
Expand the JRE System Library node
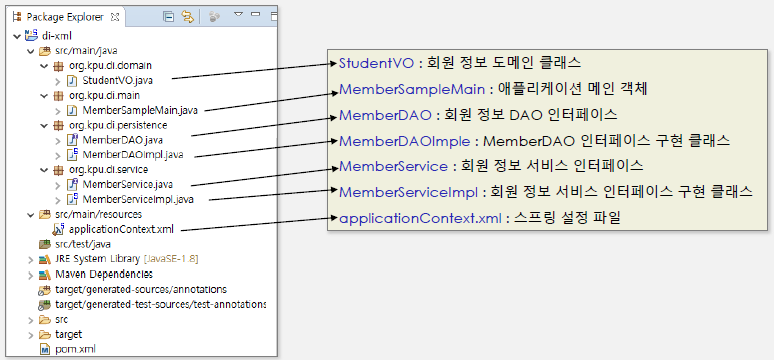pyautogui.click(x=32, y=259)
